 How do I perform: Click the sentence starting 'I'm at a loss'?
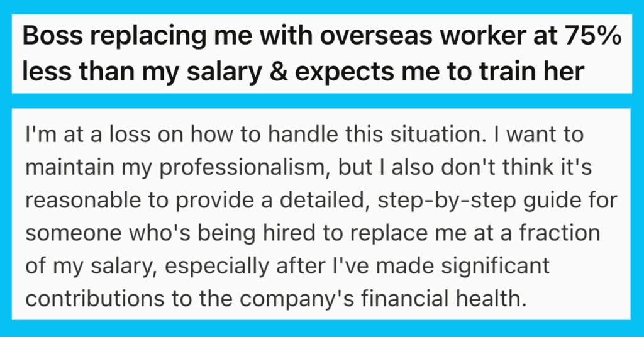coord(257,135)
